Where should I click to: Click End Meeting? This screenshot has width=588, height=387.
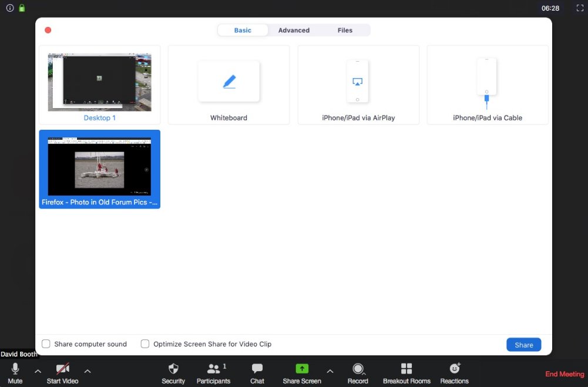click(x=565, y=374)
